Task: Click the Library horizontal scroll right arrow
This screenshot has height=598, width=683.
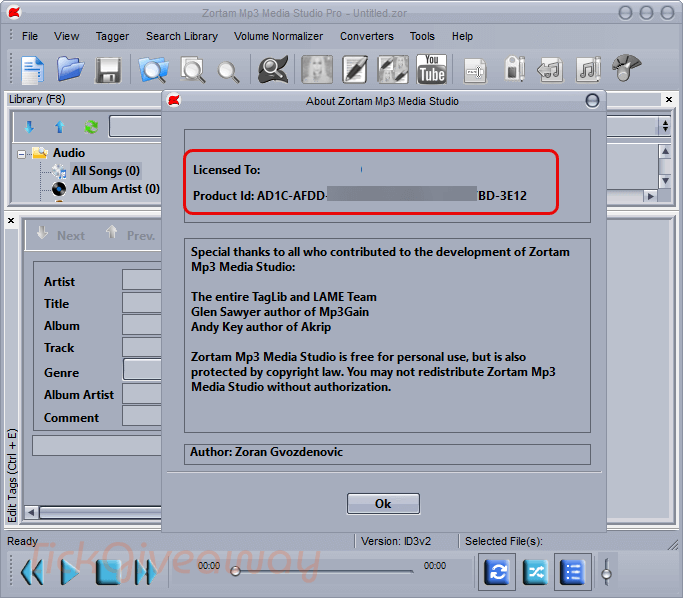Action: (650, 196)
